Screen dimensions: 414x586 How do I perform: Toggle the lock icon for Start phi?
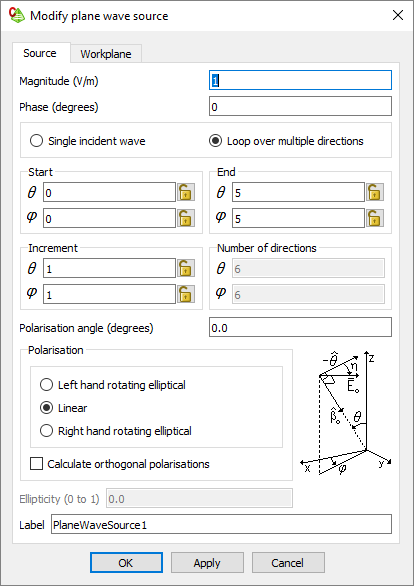tap(186, 218)
